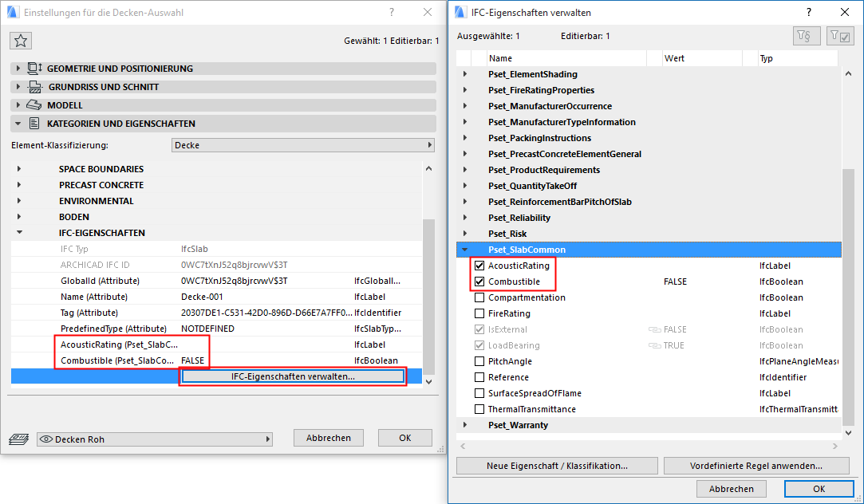This screenshot has height=504, width=864.
Task: Expand the Modell section
Action: point(18,105)
